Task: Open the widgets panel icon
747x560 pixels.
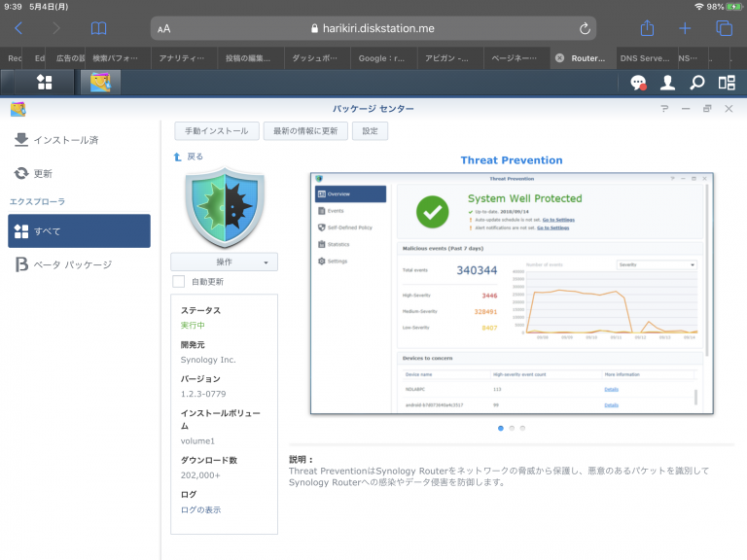Action: 727,83
